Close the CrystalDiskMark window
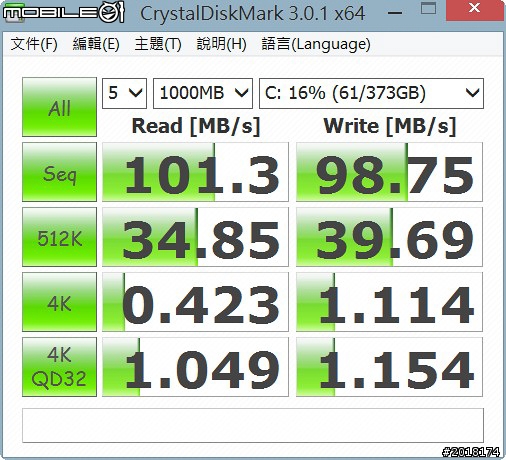 tap(475, 9)
